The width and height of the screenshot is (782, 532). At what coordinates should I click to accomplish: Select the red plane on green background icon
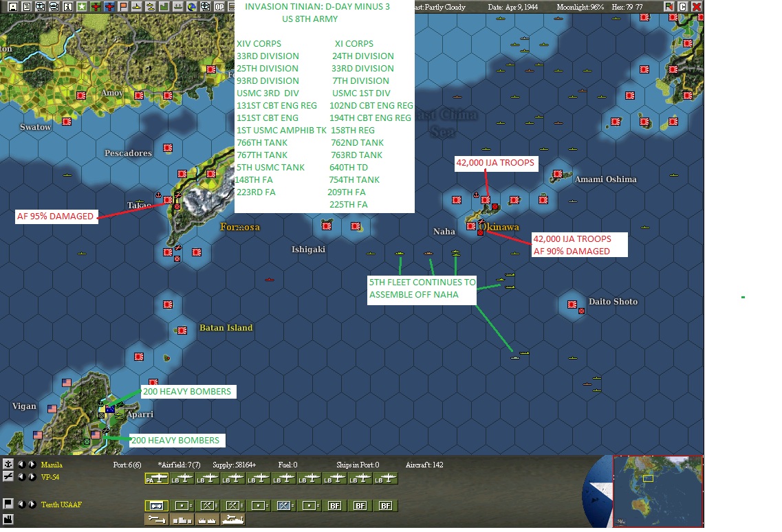pos(95,7)
